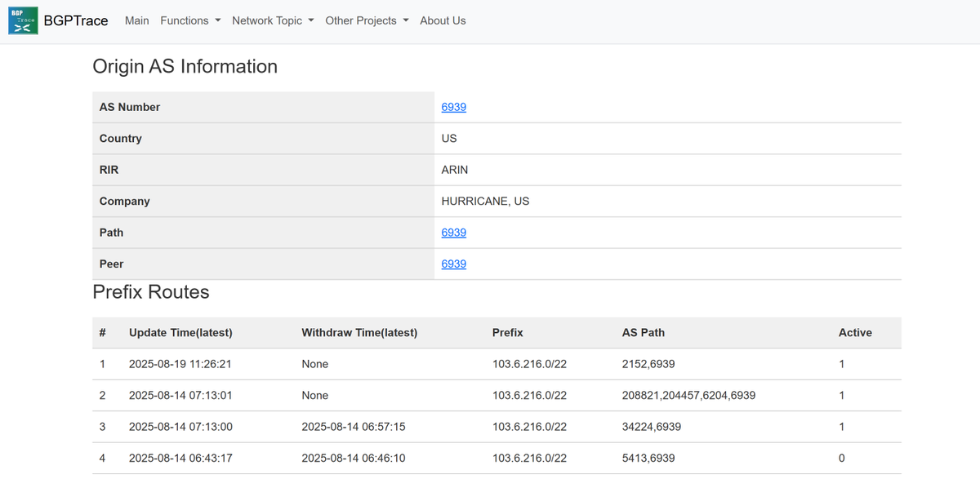Image resolution: width=980 pixels, height=479 pixels.
Task: Select the Country value US
Action: point(449,139)
